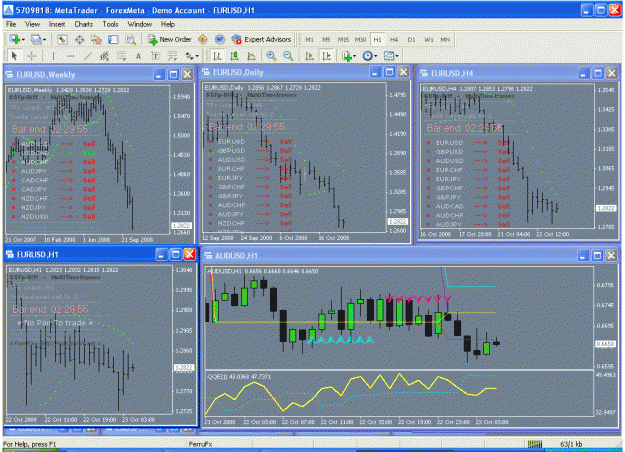This screenshot has height=452, width=625.
Task: Select the standard Cursor arrow tool
Action: click(14, 56)
